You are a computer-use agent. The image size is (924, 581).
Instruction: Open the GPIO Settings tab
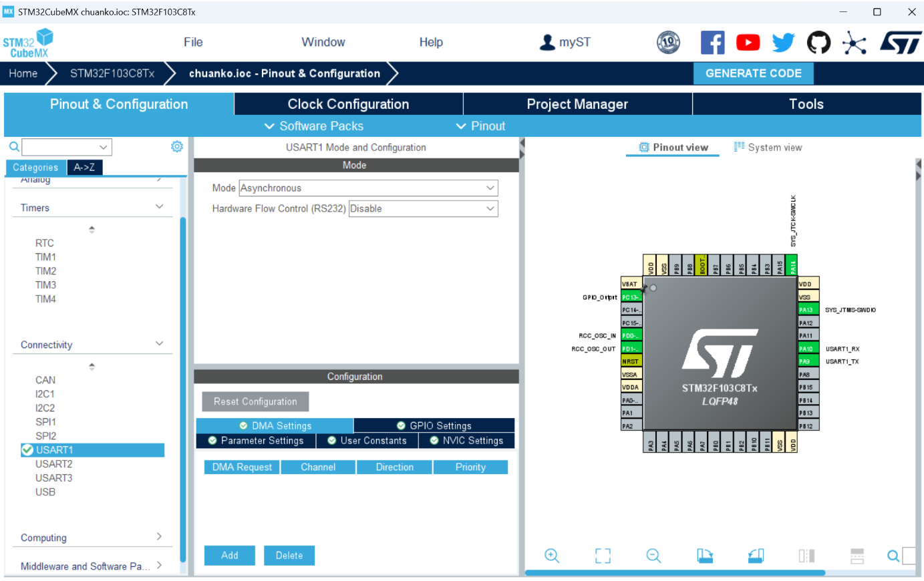click(x=434, y=425)
